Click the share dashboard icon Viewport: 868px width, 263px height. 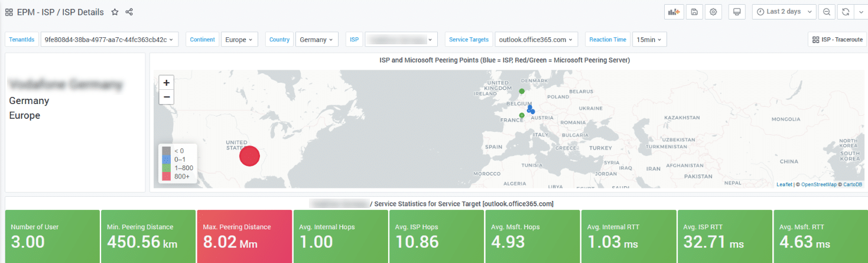tap(129, 12)
